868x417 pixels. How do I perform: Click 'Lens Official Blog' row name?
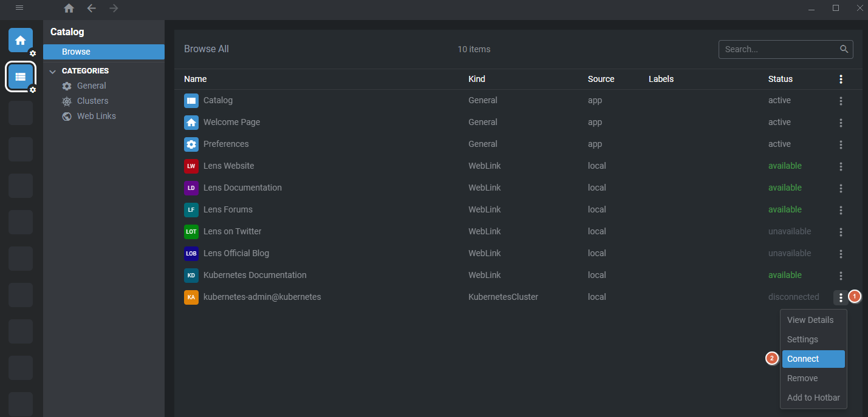[236, 253]
